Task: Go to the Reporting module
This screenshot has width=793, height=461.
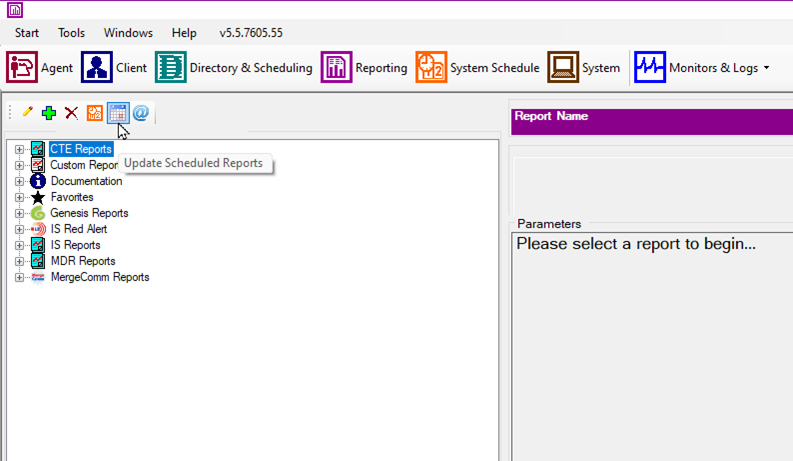Action: [x=364, y=68]
